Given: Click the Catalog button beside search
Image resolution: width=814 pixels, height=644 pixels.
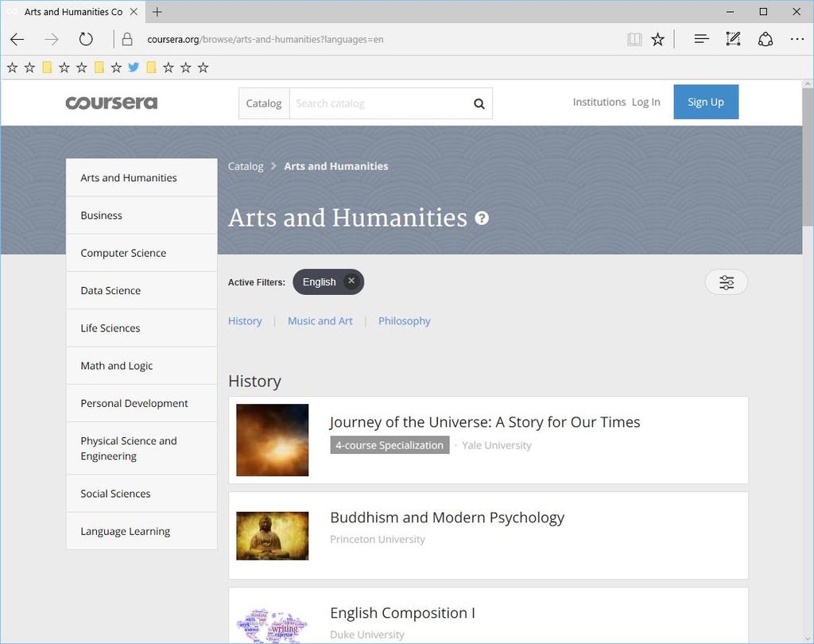Looking at the screenshot, I should pyautogui.click(x=264, y=103).
